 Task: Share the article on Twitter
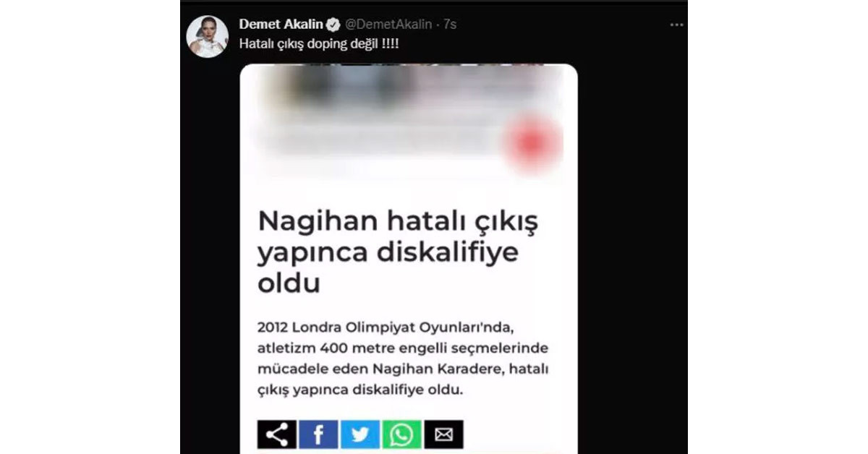pos(360,434)
